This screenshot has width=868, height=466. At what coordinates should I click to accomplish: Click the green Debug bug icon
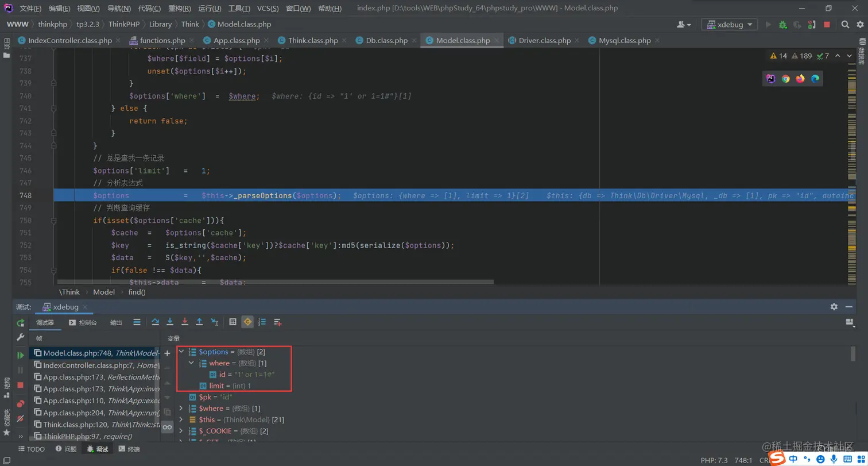(782, 25)
